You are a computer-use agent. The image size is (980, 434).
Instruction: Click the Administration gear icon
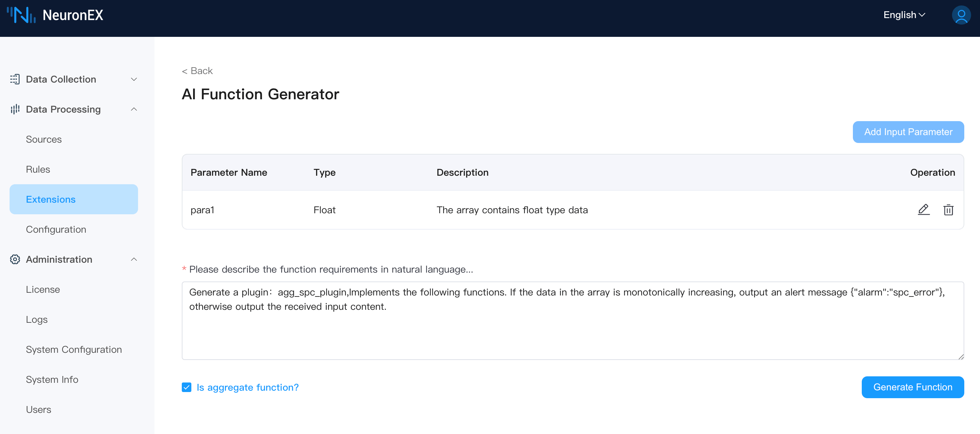point(15,259)
